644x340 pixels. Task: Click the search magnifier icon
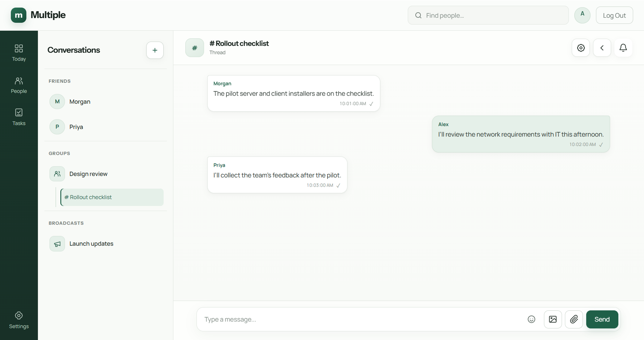418,15
